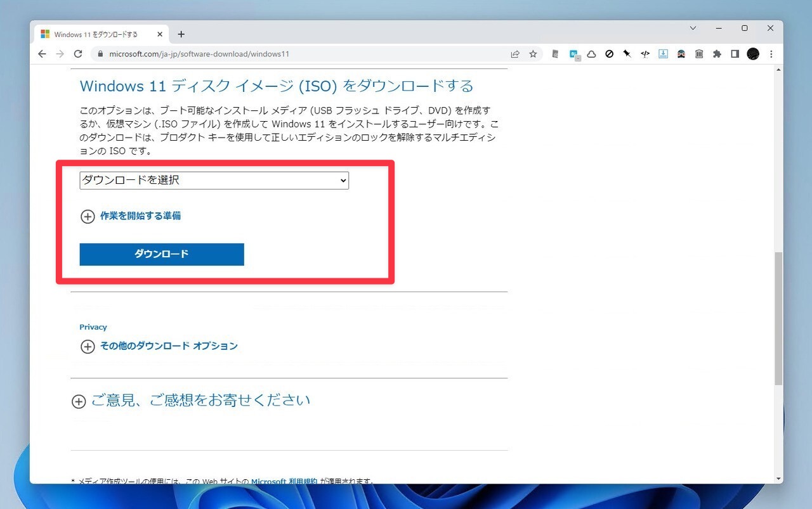
Task: Click the side panel toggle icon
Action: (x=734, y=54)
